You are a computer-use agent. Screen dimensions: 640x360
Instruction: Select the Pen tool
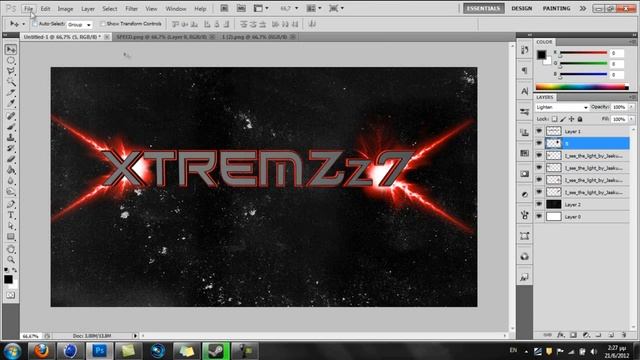pos(11,204)
